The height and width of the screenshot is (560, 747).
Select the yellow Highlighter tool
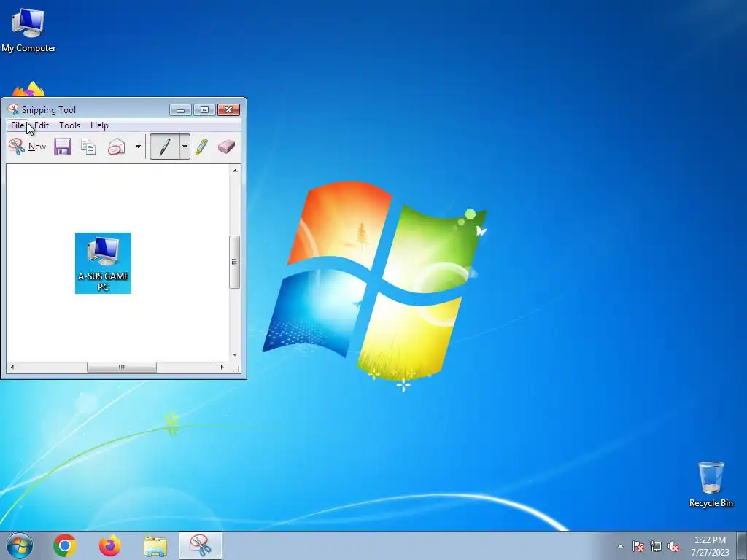pos(201,147)
